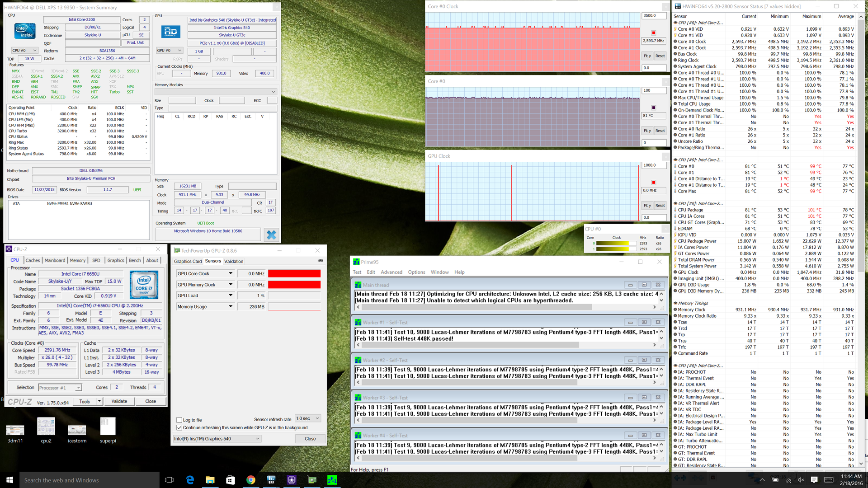This screenshot has width=868, height=488.
Task: Click the CPU-Z Validate button
Action: click(x=119, y=401)
